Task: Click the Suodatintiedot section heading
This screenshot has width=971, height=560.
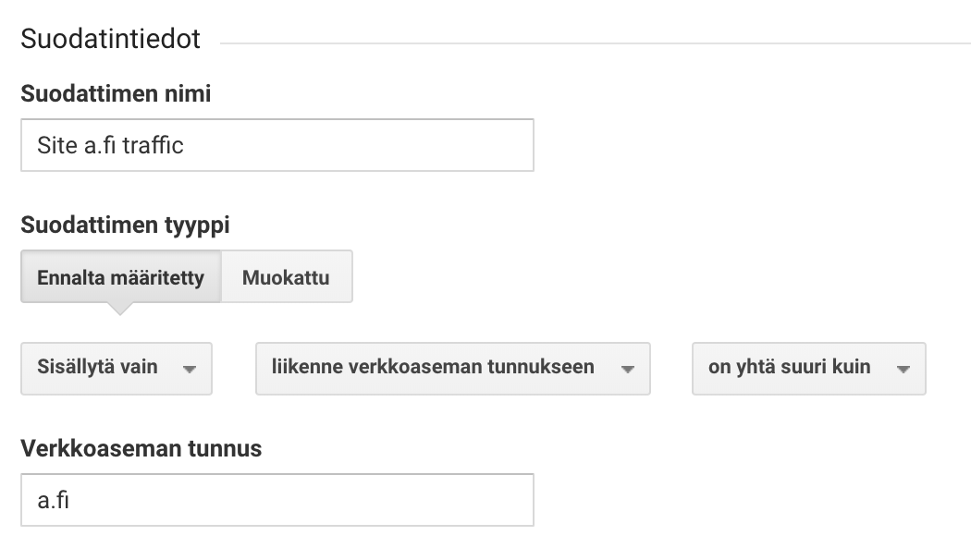Action: tap(110, 39)
